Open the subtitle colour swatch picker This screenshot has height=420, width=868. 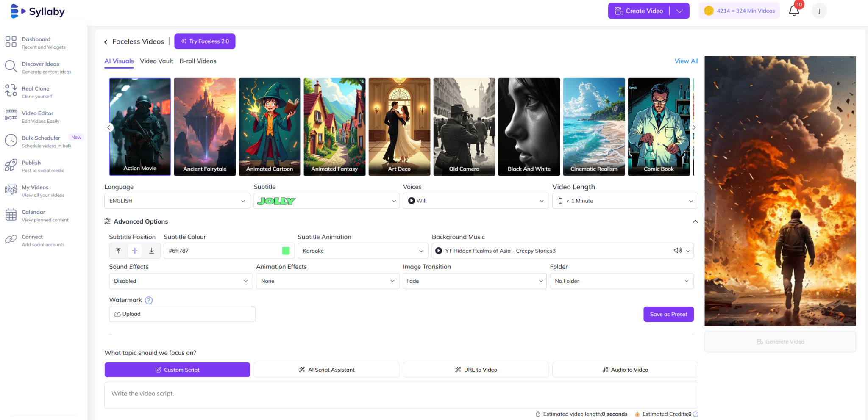click(286, 251)
